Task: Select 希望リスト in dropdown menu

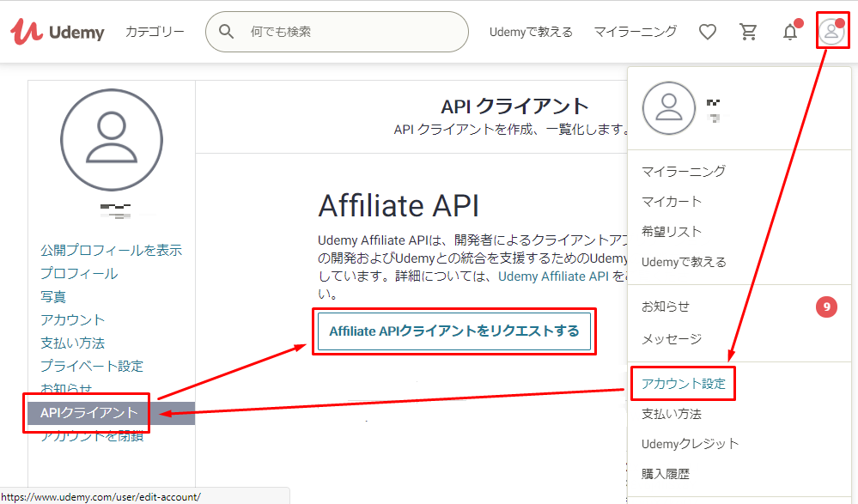Action: pyautogui.click(x=672, y=232)
